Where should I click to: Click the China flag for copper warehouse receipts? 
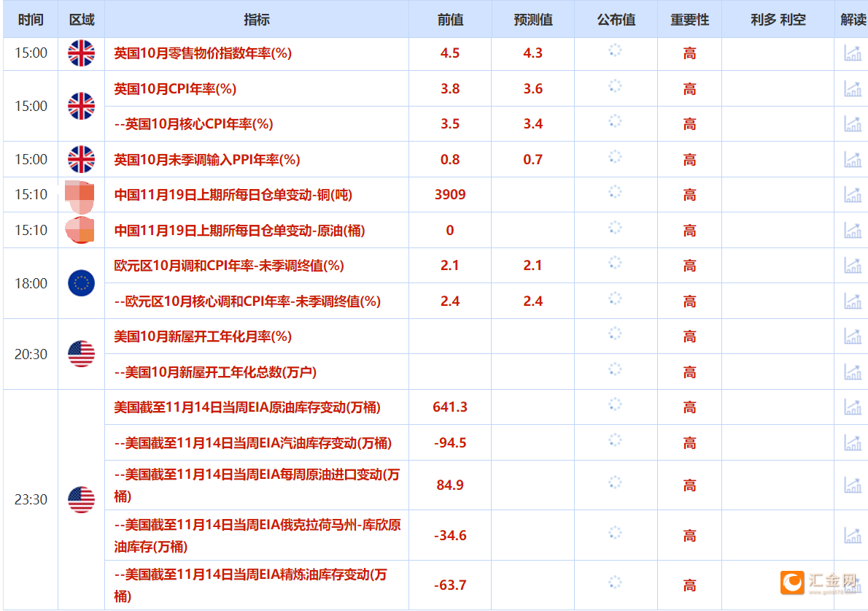81,195
